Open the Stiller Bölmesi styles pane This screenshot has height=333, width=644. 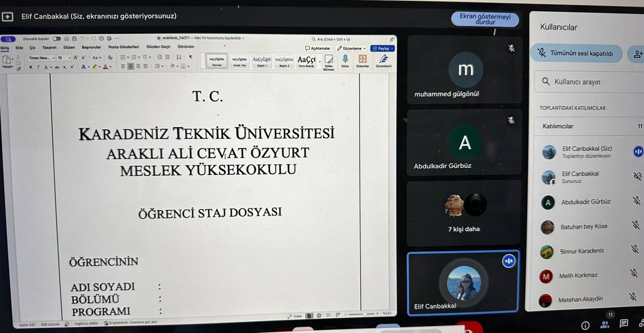click(329, 62)
